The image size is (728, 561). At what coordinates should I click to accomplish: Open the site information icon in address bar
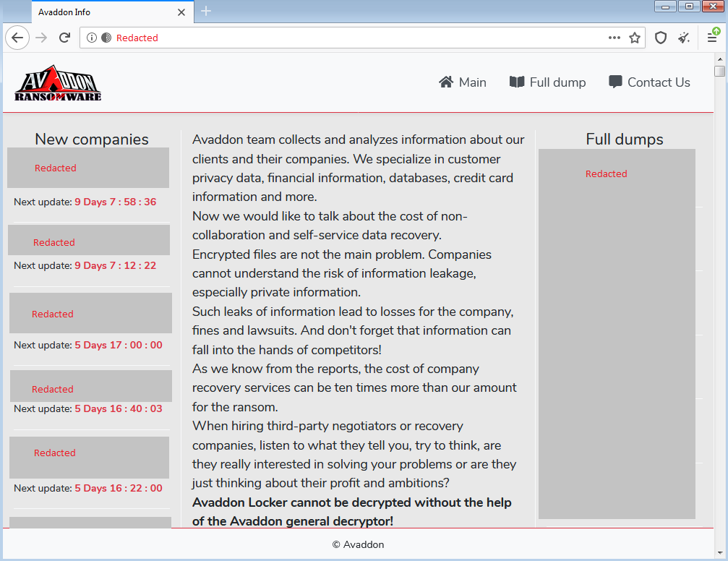click(x=92, y=38)
